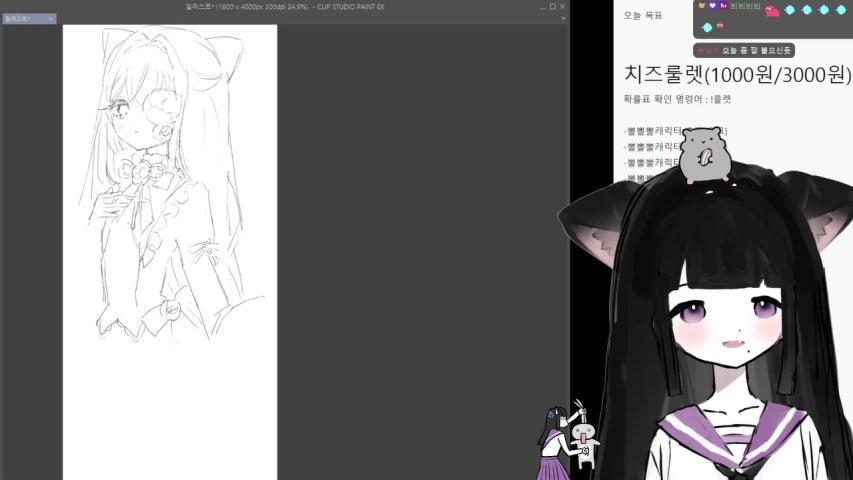Close the 일러스트 canvas tab
Image resolution: width=853 pixels, height=480 pixels.
[x=51, y=19]
